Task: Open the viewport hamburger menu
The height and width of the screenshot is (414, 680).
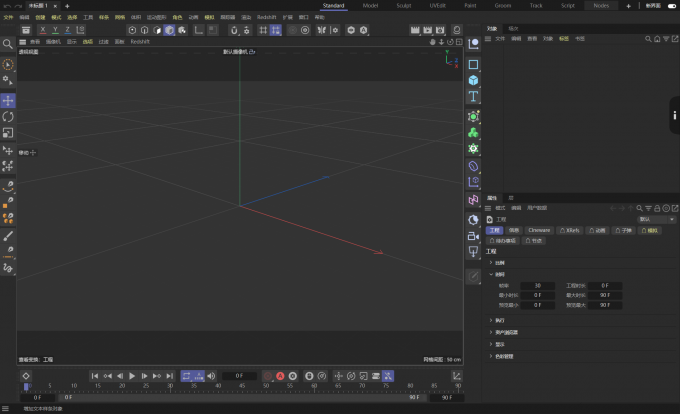Action: point(23,42)
